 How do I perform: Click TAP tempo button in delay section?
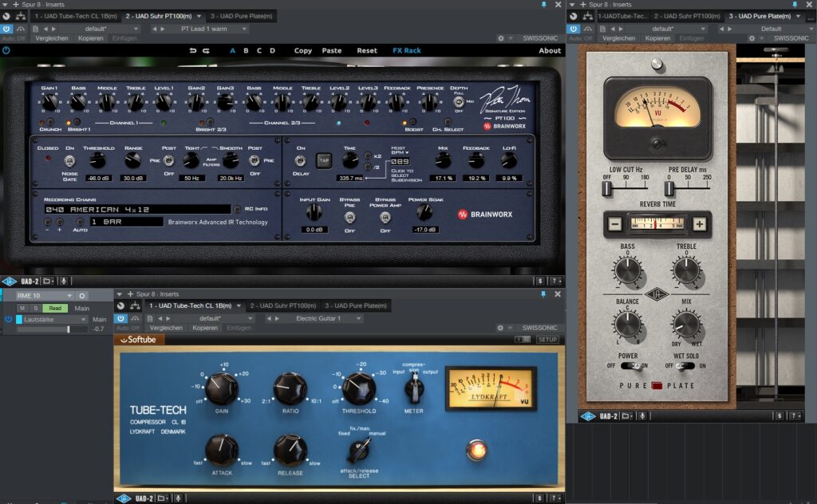pos(324,160)
